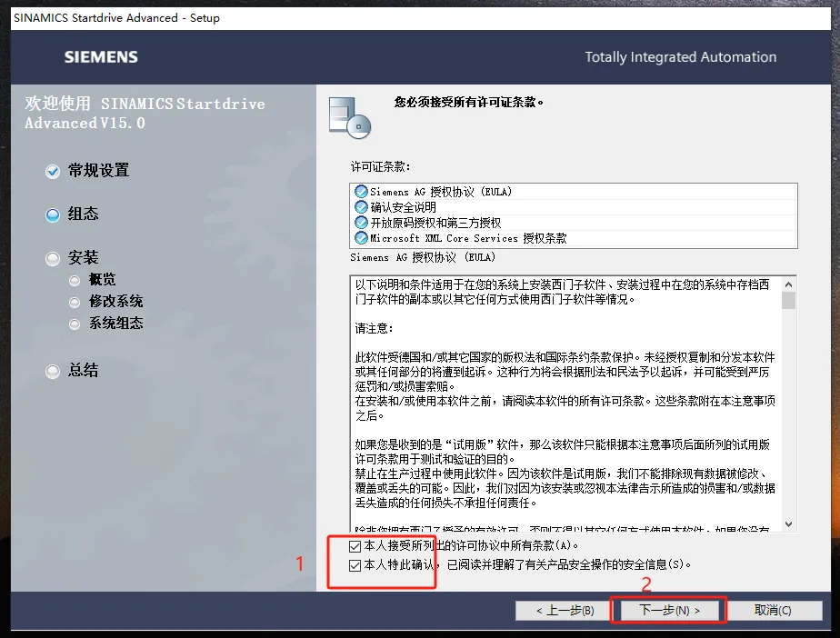840x638 pixels.
Task: Toggle the security information confirmation checkbox
Action: coord(355,565)
